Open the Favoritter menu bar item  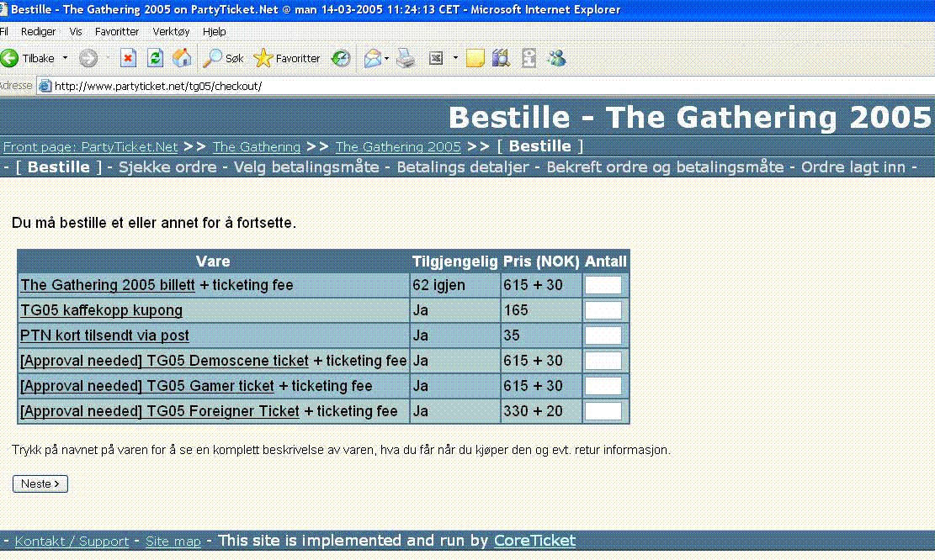tap(117, 32)
